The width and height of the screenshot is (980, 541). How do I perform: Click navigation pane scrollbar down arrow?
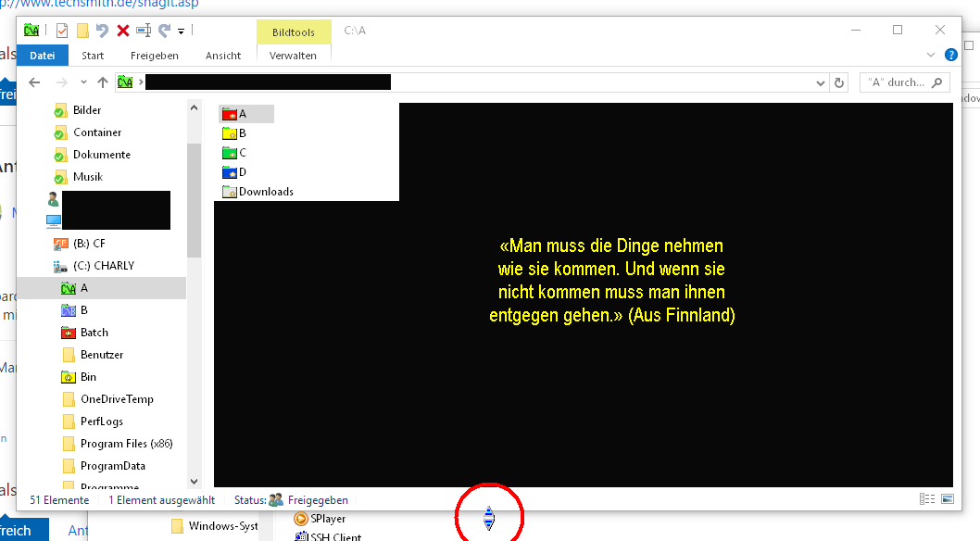(x=194, y=481)
